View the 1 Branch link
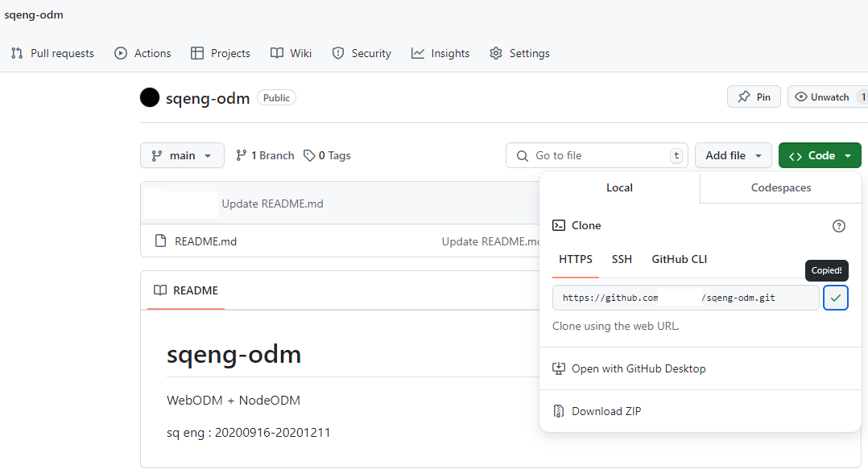Viewport: 868px width, 473px height. point(265,155)
